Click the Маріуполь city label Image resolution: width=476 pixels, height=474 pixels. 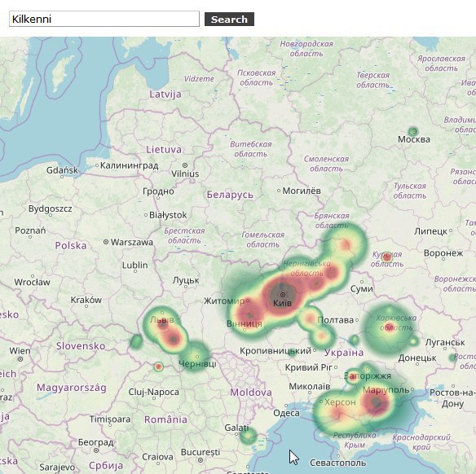coord(386,390)
